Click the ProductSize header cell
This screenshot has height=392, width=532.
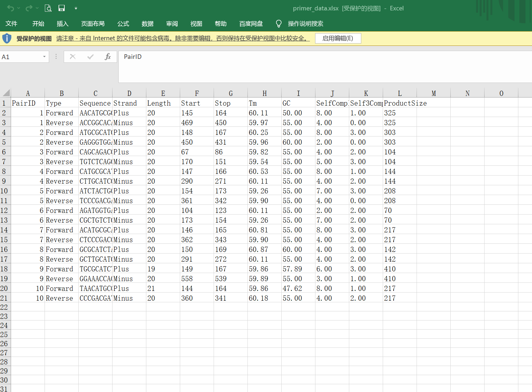tap(400, 103)
